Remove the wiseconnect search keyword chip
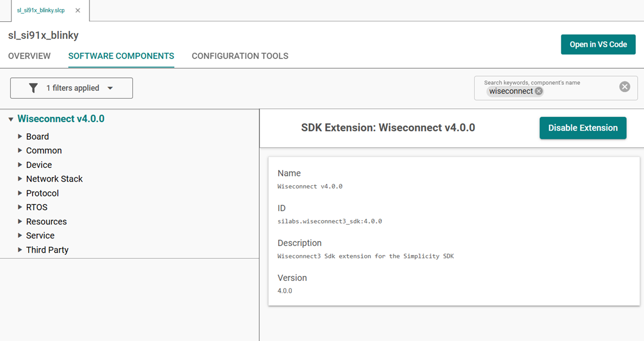 click(538, 91)
